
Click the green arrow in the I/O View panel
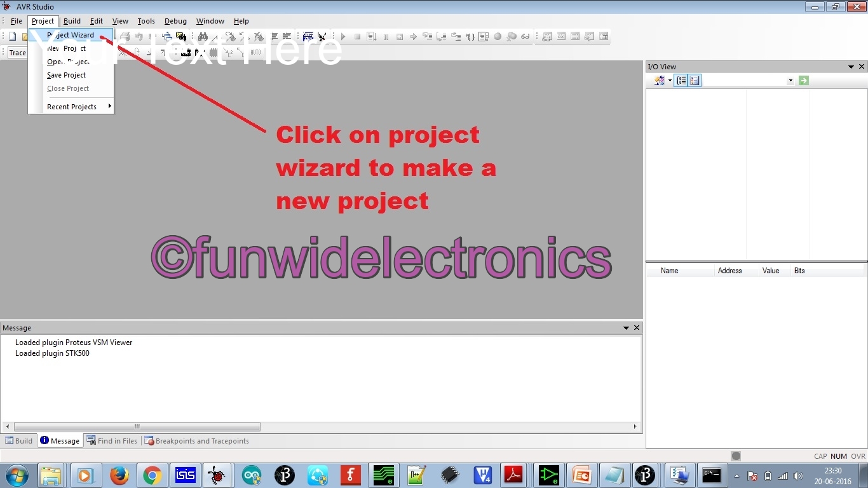(x=803, y=80)
